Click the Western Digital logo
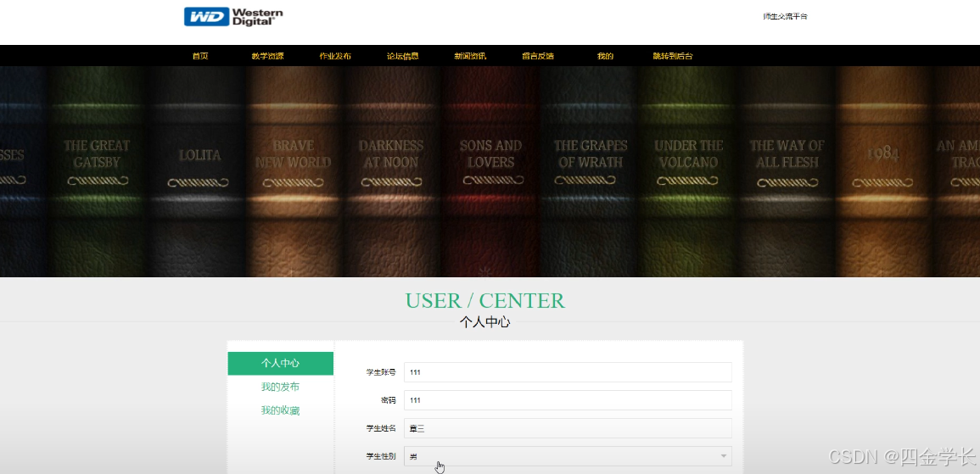Viewport: 980px width, 474px height. [x=233, y=17]
